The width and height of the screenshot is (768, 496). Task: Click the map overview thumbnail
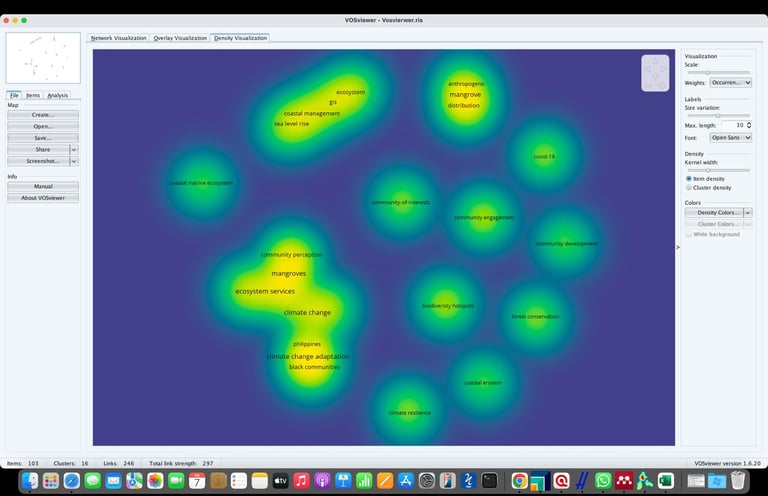(x=43, y=58)
